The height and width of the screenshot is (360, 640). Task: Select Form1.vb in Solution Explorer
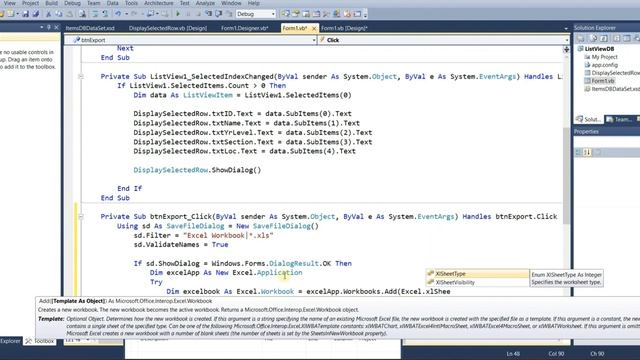pyautogui.click(x=602, y=81)
